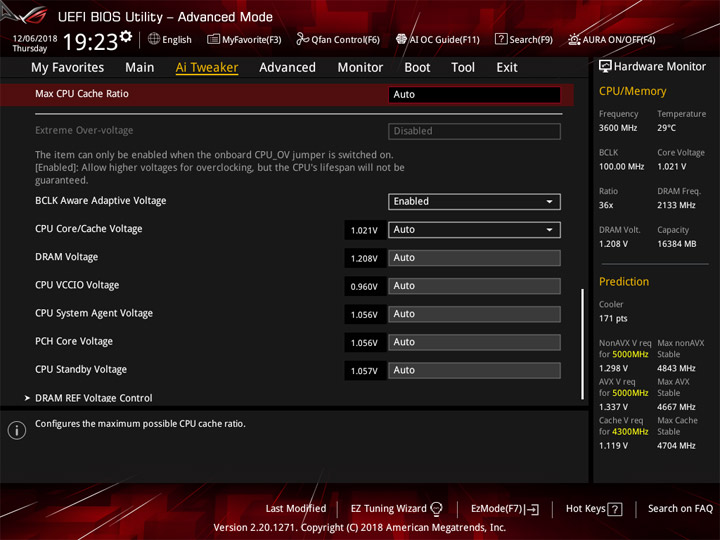This screenshot has height=540, width=720.
Task: Click the 3600 MHz frequency value
Action: pyautogui.click(x=618, y=128)
